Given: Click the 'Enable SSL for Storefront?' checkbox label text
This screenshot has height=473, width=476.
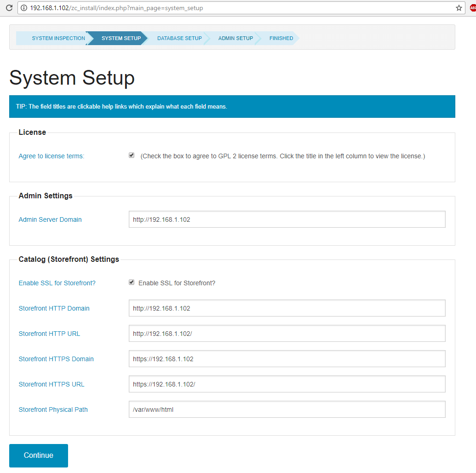Looking at the screenshot, I should [x=177, y=283].
